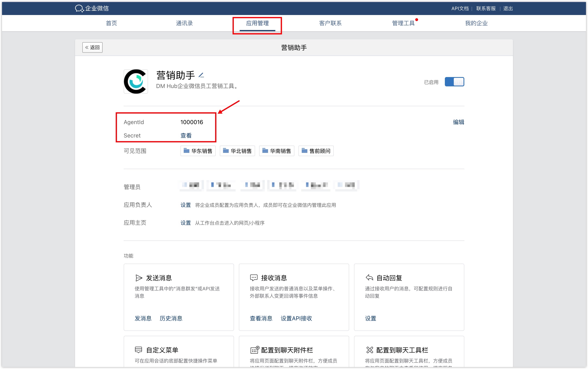This screenshot has height=369, width=588.
Task: Click 查看 to view the Secret
Action: pos(186,135)
